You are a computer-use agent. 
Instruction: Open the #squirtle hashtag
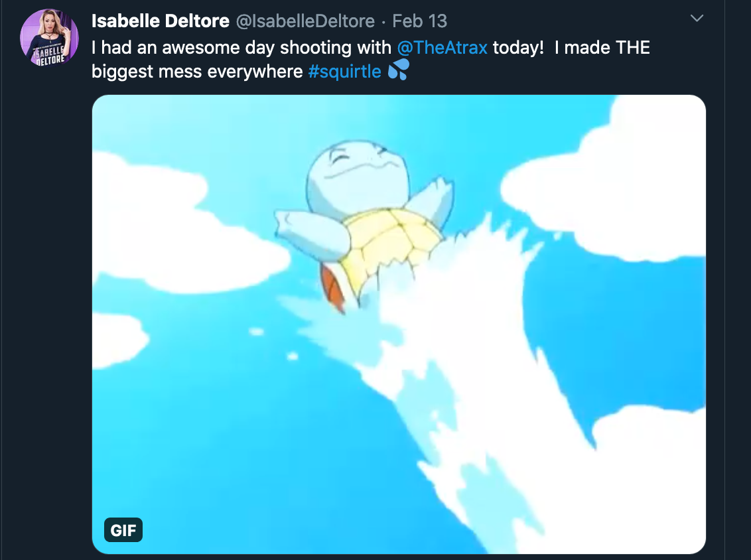[344, 72]
